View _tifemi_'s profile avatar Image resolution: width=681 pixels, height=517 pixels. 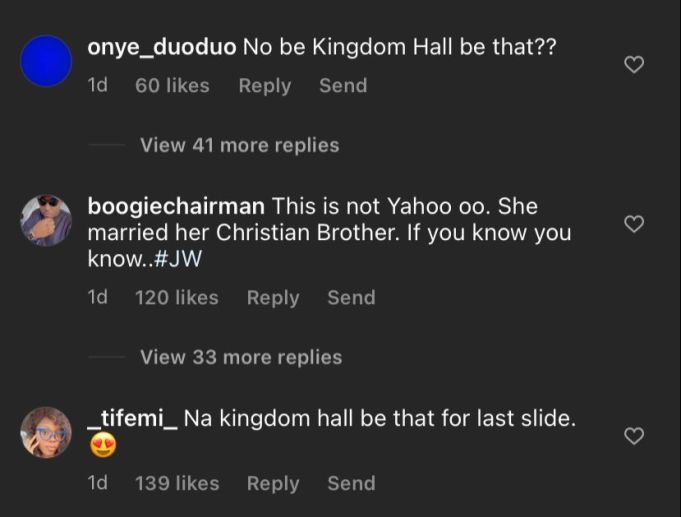[x=46, y=432]
